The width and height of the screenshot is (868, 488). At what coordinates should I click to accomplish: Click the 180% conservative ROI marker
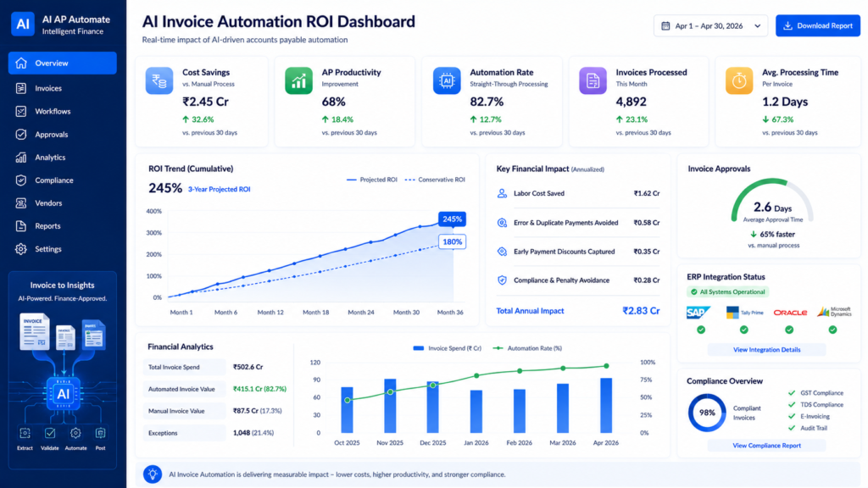tap(453, 241)
